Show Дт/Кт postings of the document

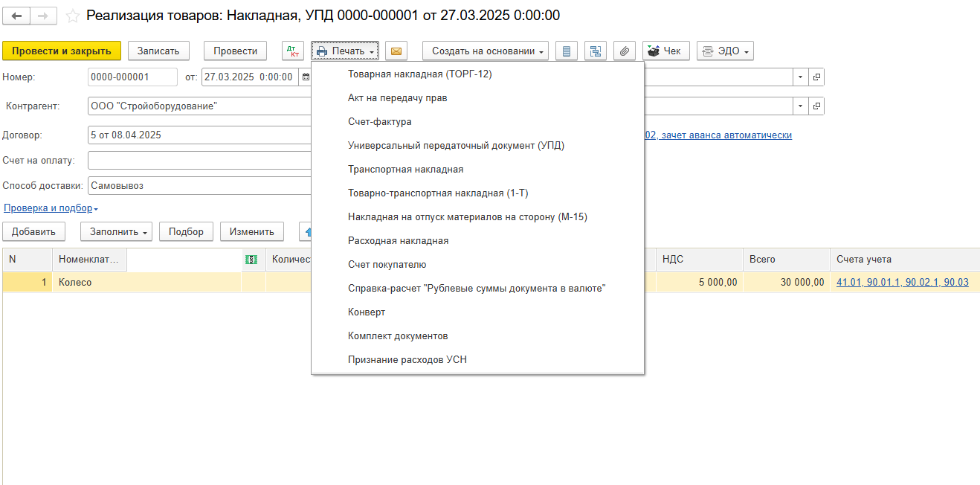293,51
